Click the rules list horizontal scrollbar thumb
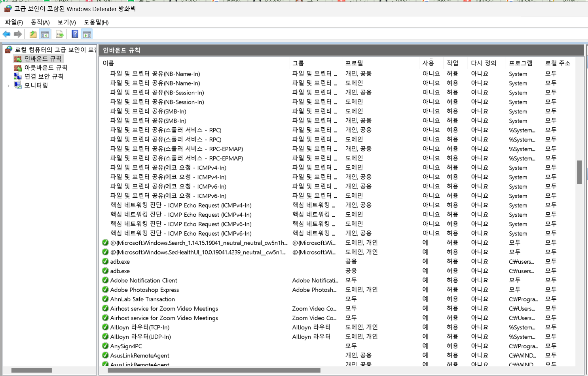 214,370
